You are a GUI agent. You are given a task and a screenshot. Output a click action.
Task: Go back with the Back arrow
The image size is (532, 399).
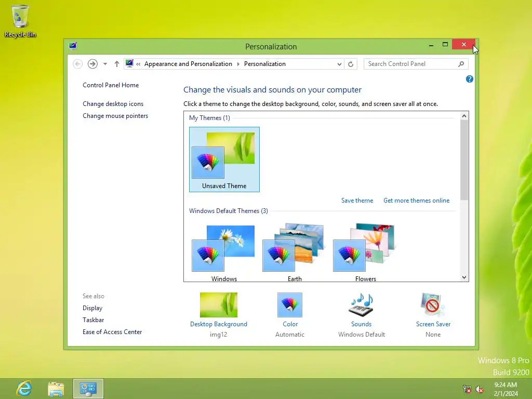pyautogui.click(x=78, y=64)
